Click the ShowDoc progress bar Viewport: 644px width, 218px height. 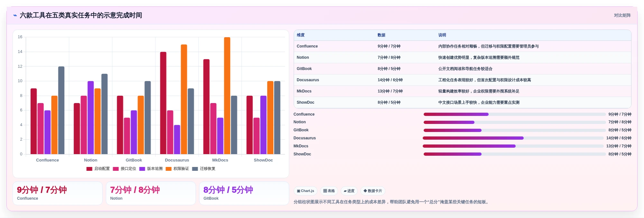point(515,154)
